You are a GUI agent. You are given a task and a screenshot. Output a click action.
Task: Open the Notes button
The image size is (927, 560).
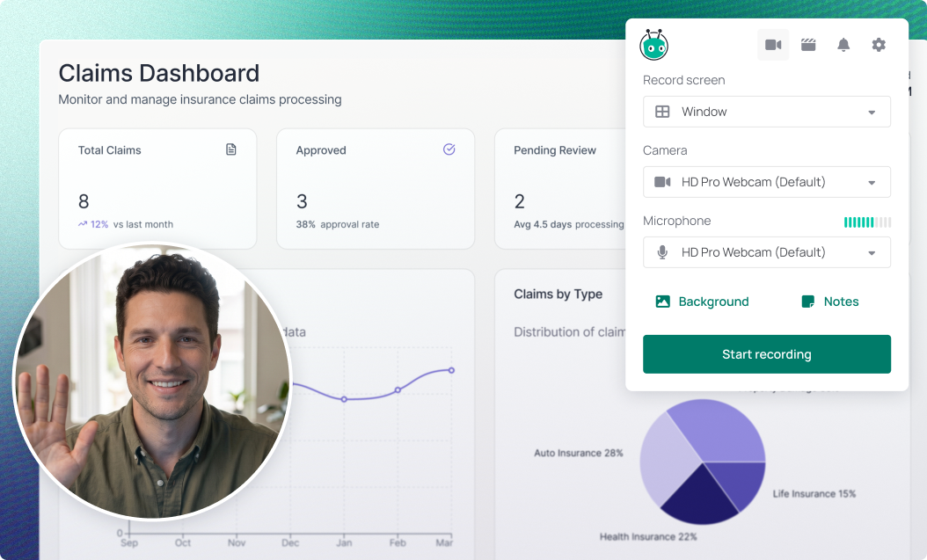830,302
